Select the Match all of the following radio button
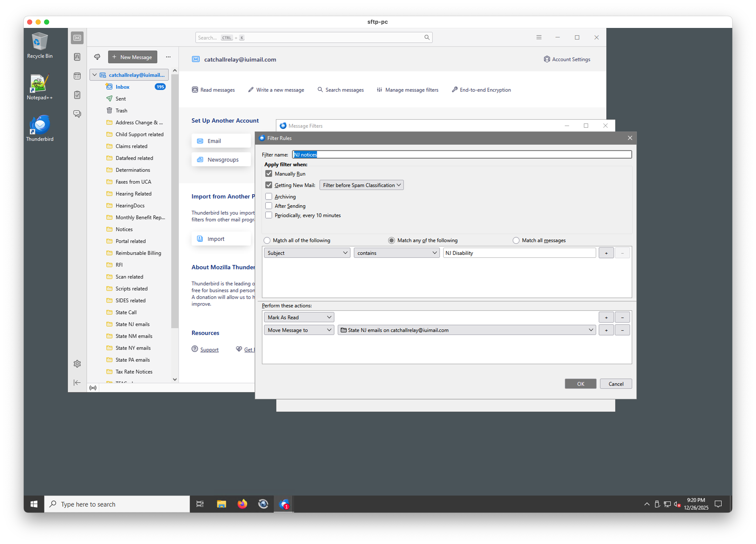 [x=267, y=240]
